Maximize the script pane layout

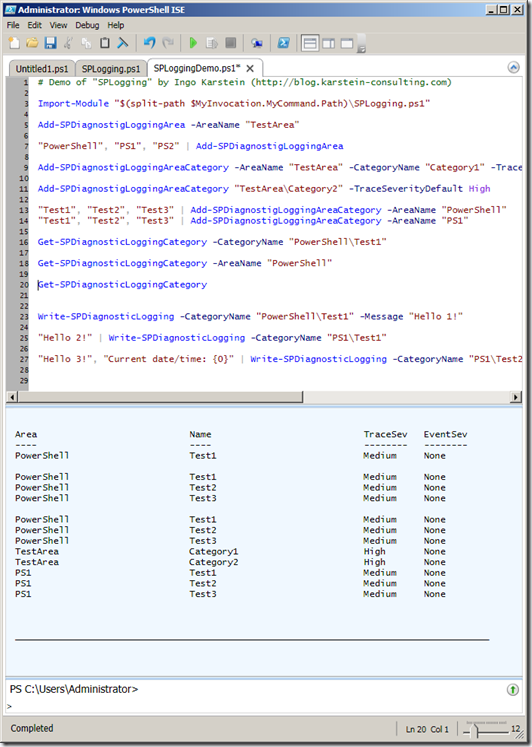coord(347,43)
